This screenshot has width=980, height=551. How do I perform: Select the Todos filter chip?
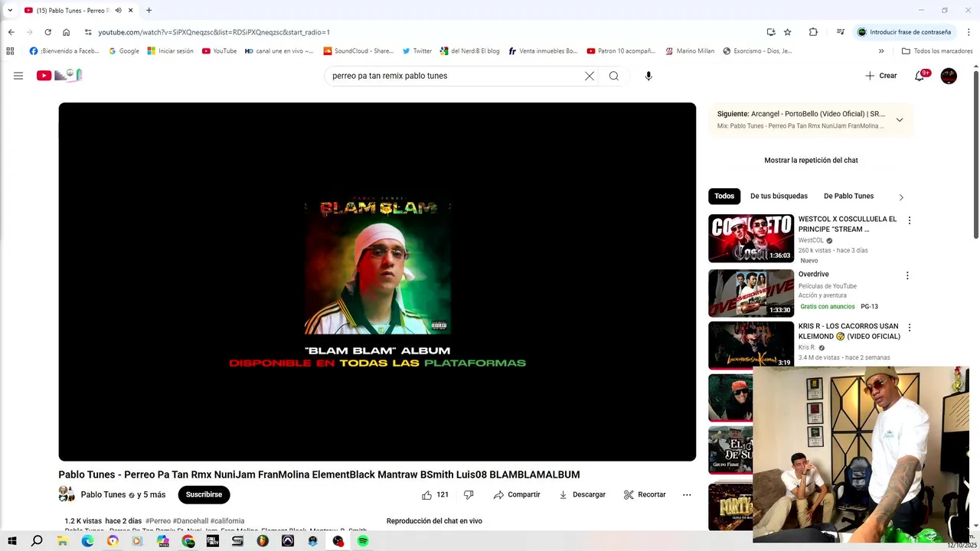[x=724, y=197]
